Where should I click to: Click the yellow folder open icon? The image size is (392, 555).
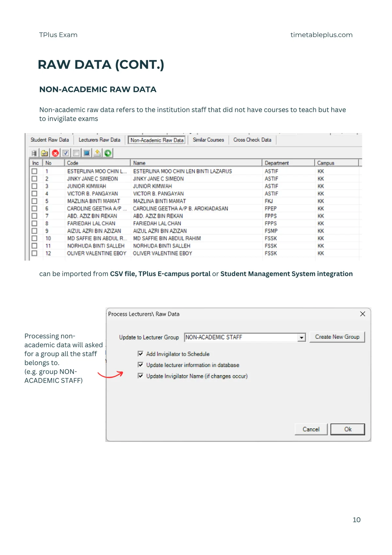44,153
